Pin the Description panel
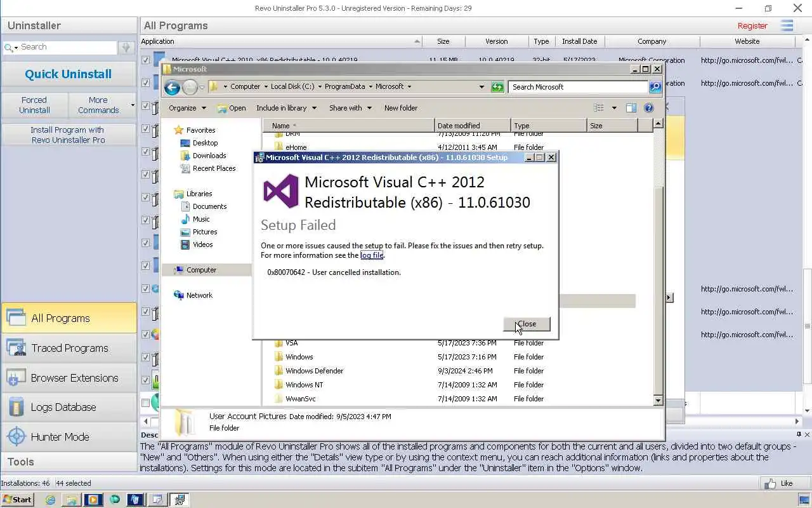The image size is (812, 508). click(x=799, y=435)
